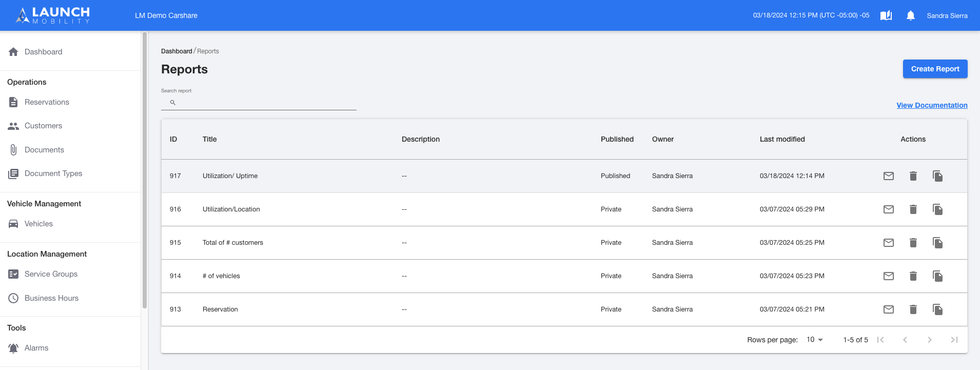Focus the Search report input field

pyautogui.click(x=259, y=103)
